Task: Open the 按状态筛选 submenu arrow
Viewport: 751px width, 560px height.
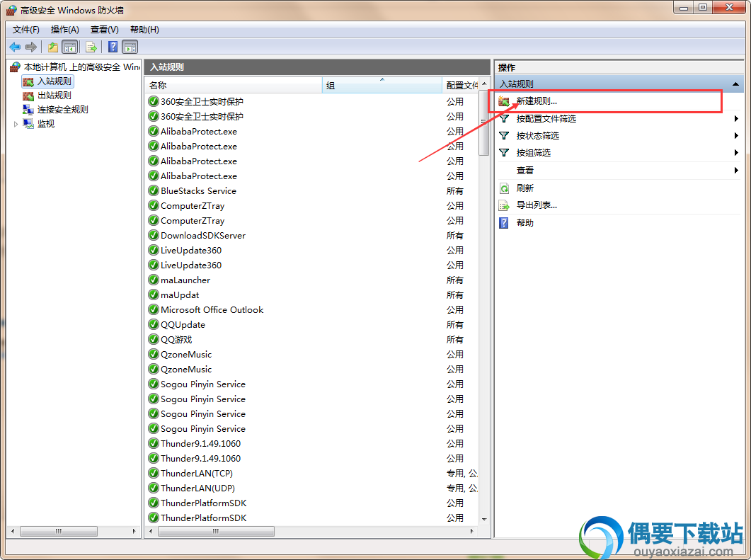Action: coord(736,135)
